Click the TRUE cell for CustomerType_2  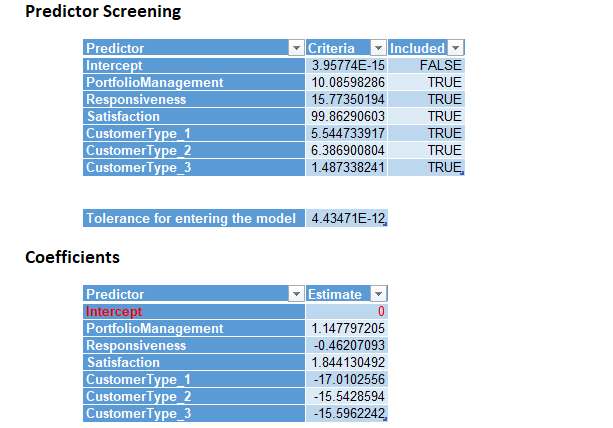(426, 150)
